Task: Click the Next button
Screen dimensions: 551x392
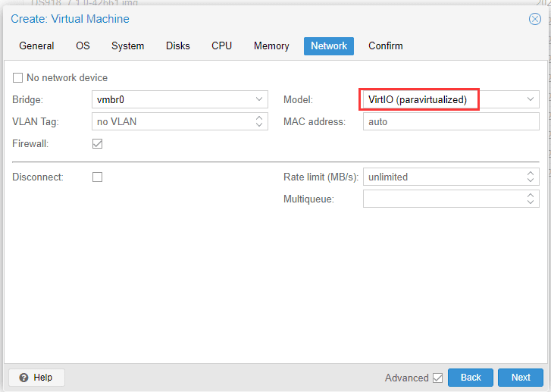Action: point(521,378)
